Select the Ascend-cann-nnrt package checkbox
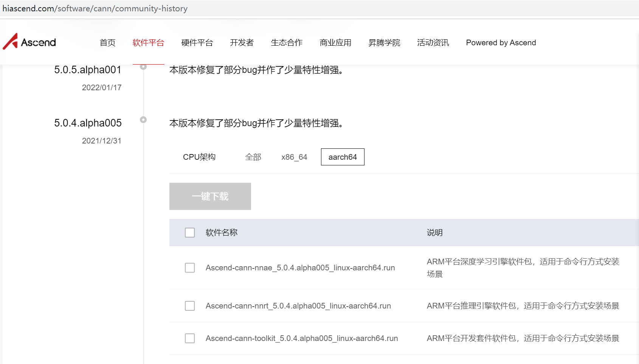Viewport: 639px width, 364px height. point(190,306)
